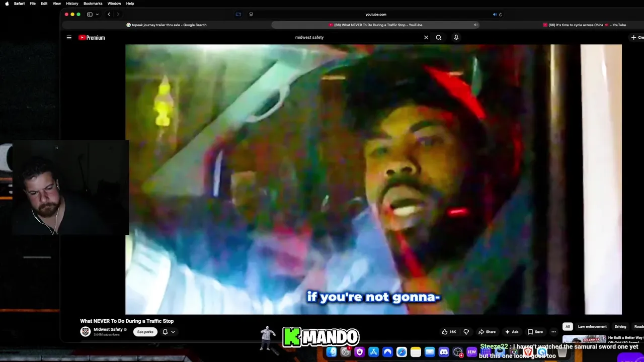This screenshot has height=362, width=644.
Task: Select the 'Law enforcement' filter chip
Action: coord(592,326)
